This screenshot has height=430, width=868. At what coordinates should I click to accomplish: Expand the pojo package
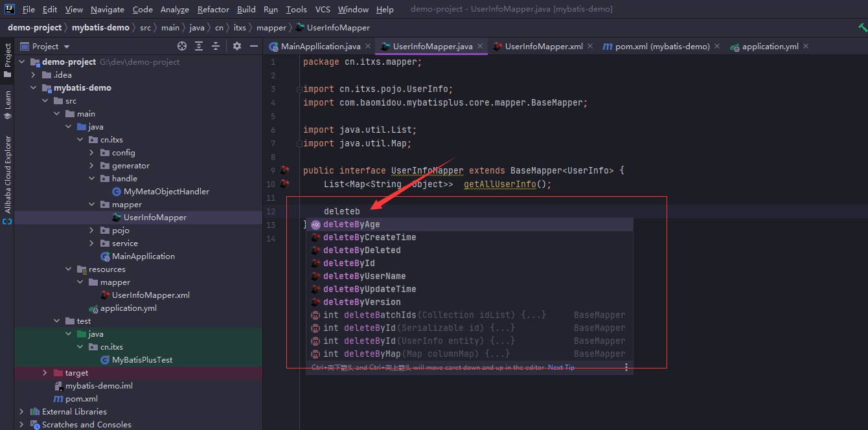(x=91, y=230)
